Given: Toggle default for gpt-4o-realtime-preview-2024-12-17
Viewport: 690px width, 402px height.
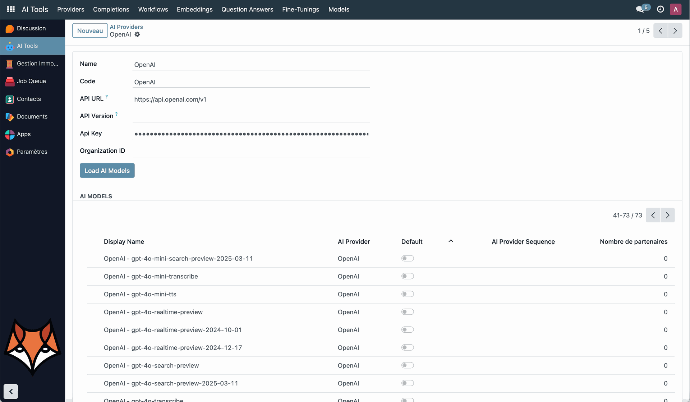Looking at the screenshot, I should click(x=407, y=347).
